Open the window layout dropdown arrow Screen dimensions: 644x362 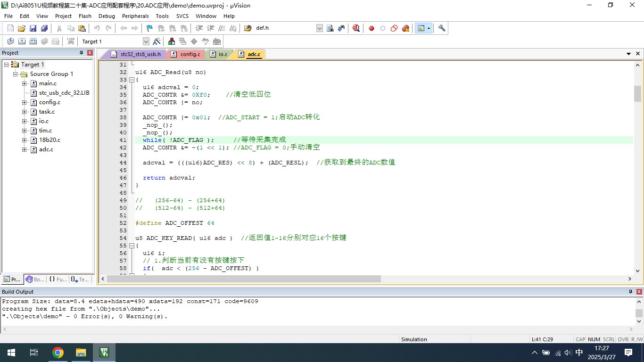(429, 28)
